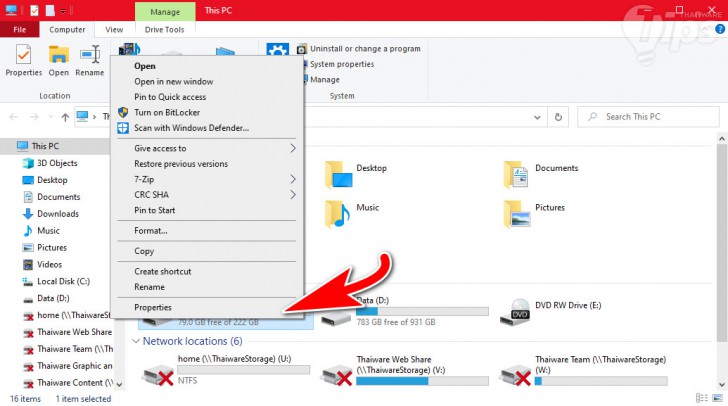Click Thaiware Web Share (V:) drive icon

pos(337,374)
